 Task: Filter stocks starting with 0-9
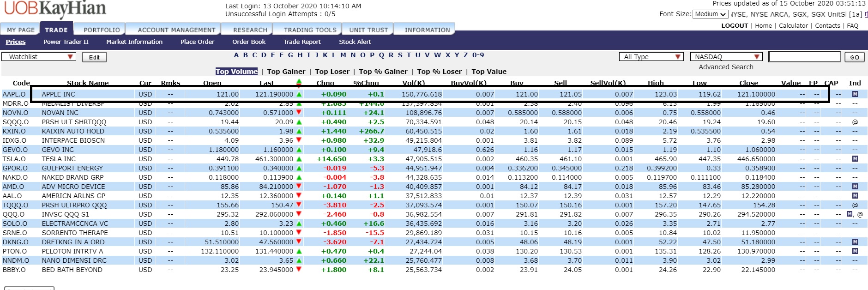tap(478, 55)
